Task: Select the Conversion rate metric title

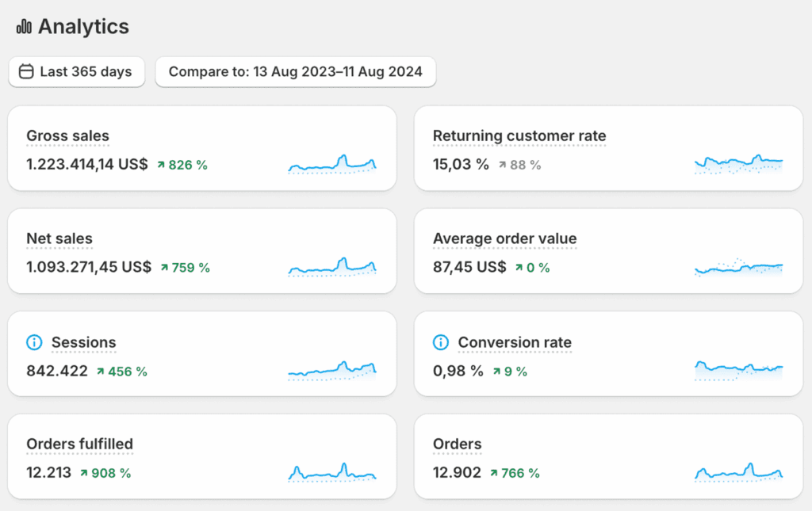Action: coord(515,342)
